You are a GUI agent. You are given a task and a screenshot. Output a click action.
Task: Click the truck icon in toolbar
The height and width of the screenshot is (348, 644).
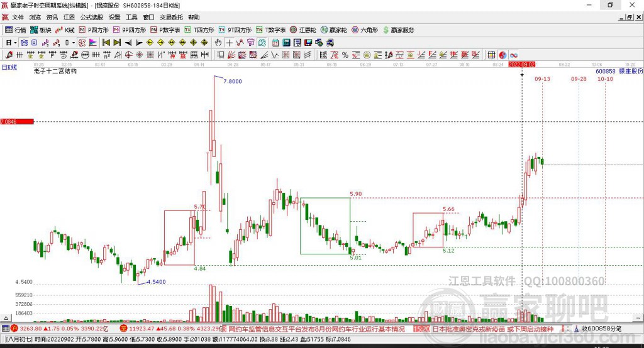click(330, 43)
